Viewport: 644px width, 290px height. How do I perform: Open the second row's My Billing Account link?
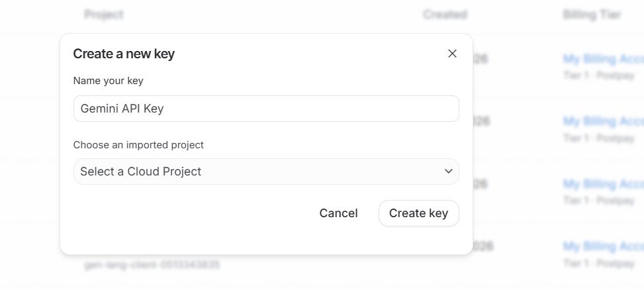pyautogui.click(x=603, y=121)
